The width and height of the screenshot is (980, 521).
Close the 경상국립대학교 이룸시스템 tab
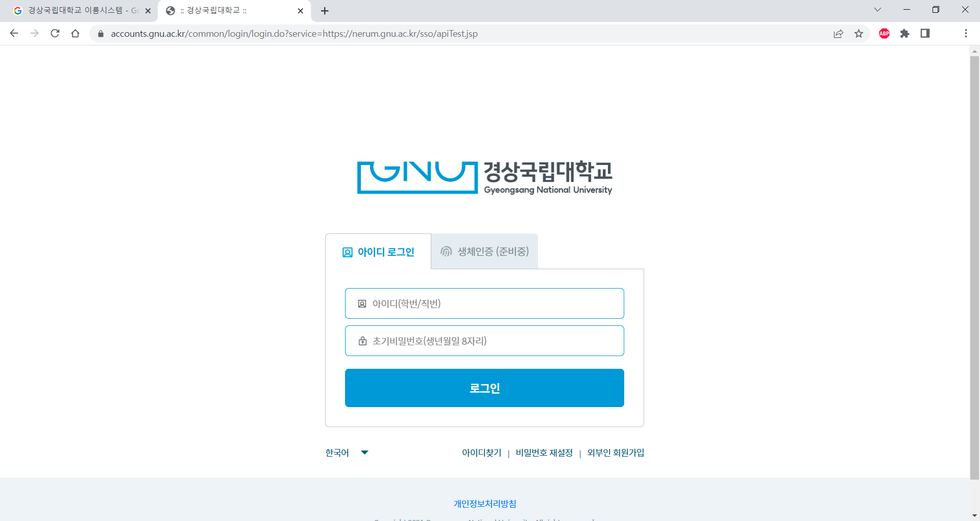pos(148,11)
